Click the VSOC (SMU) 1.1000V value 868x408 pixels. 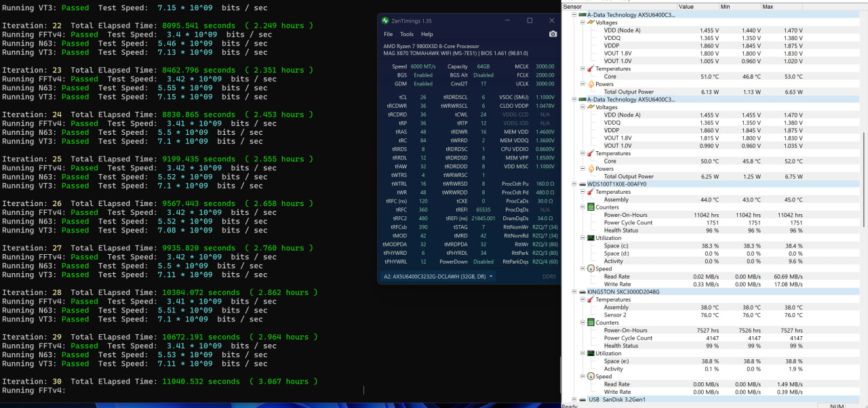pos(545,97)
